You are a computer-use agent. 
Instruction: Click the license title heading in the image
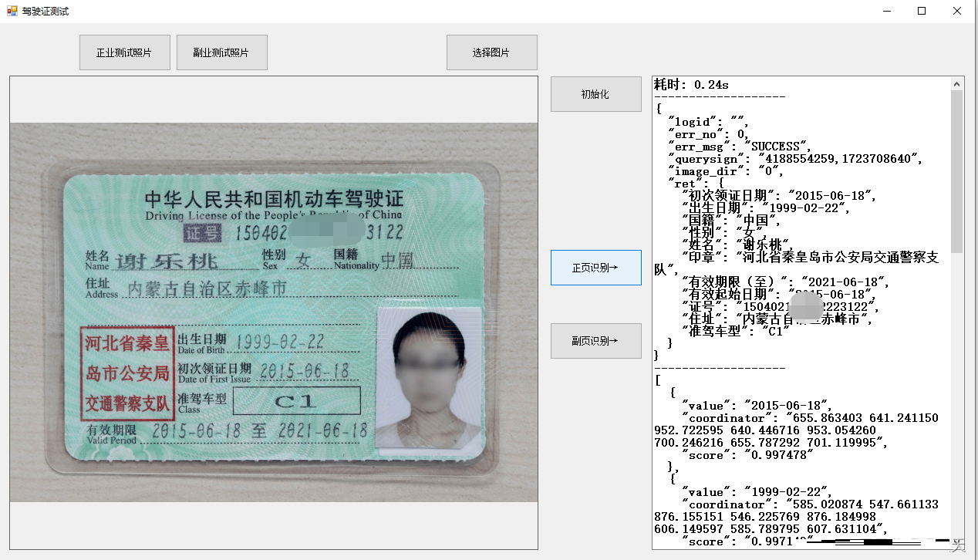coord(274,201)
